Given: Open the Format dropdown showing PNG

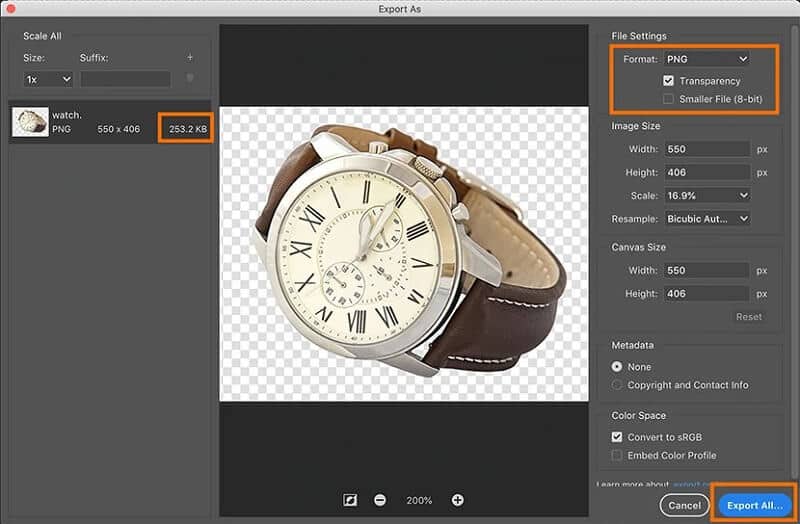Looking at the screenshot, I should [706, 60].
